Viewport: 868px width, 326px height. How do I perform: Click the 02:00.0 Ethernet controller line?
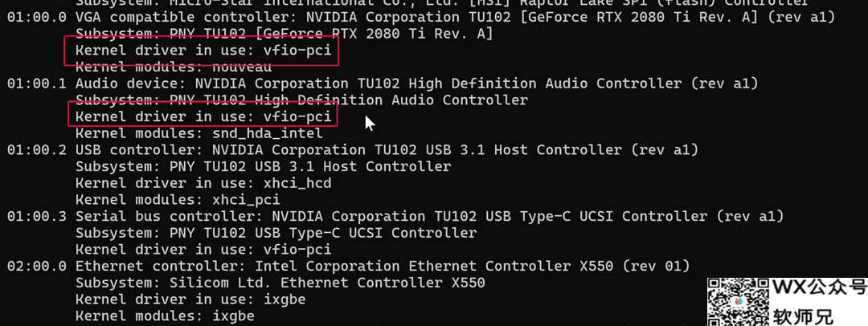point(348,267)
